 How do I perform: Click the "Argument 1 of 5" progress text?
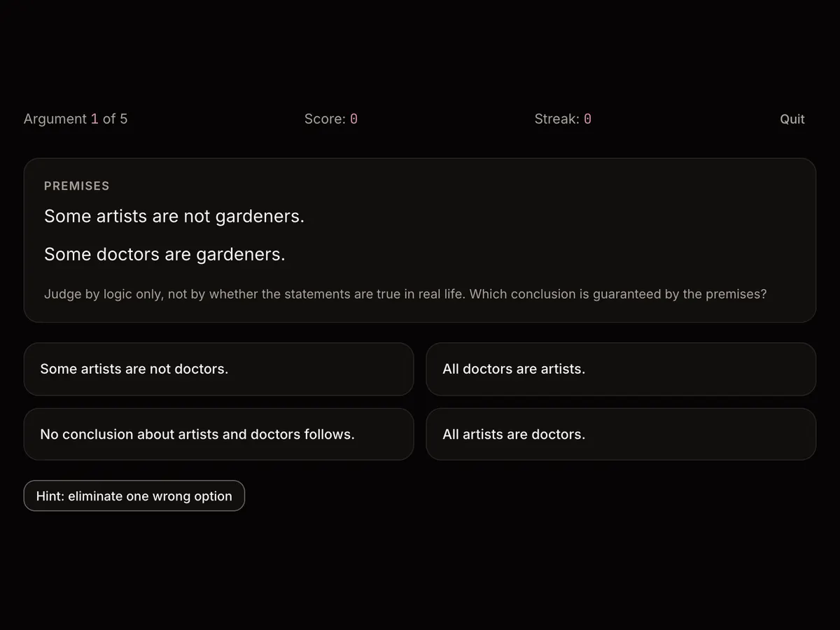[x=76, y=119]
